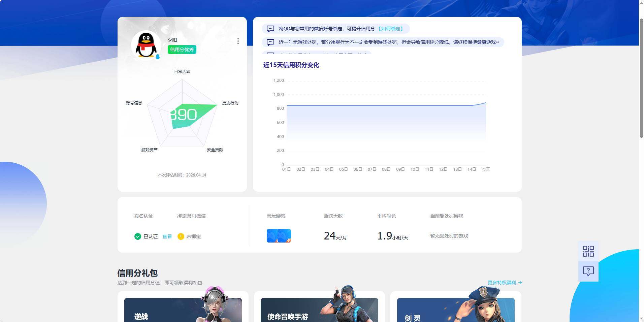Click the green 已认证 check icon

[x=137, y=236]
